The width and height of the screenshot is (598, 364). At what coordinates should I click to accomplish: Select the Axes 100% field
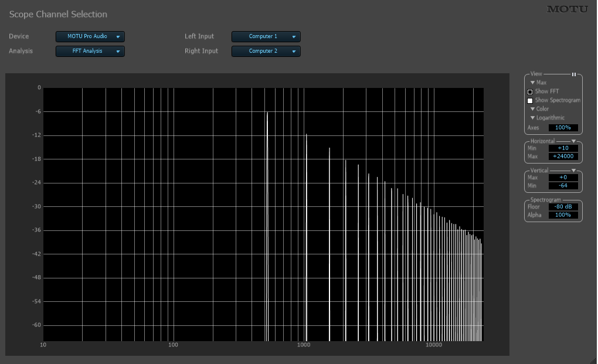pyautogui.click(x=563, y=128)
